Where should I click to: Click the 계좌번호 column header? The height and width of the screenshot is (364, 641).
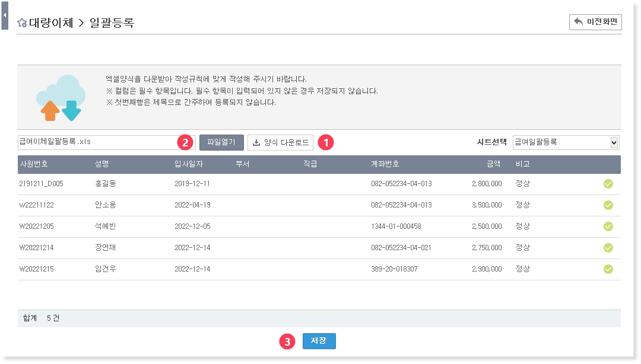[385, 164]
